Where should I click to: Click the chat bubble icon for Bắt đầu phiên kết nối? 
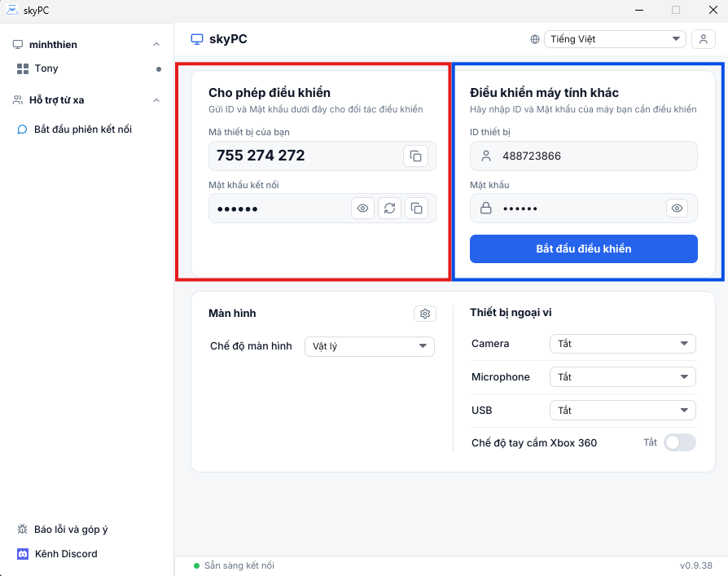pos(22,130)
